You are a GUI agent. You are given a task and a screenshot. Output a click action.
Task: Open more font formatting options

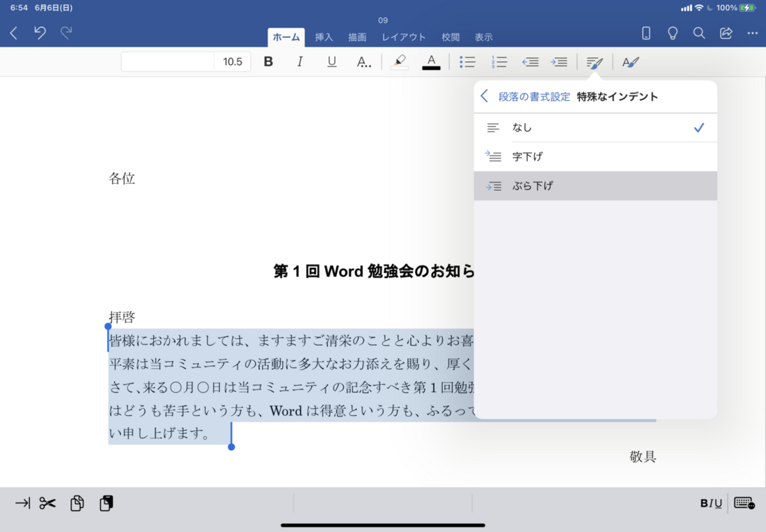364,62
